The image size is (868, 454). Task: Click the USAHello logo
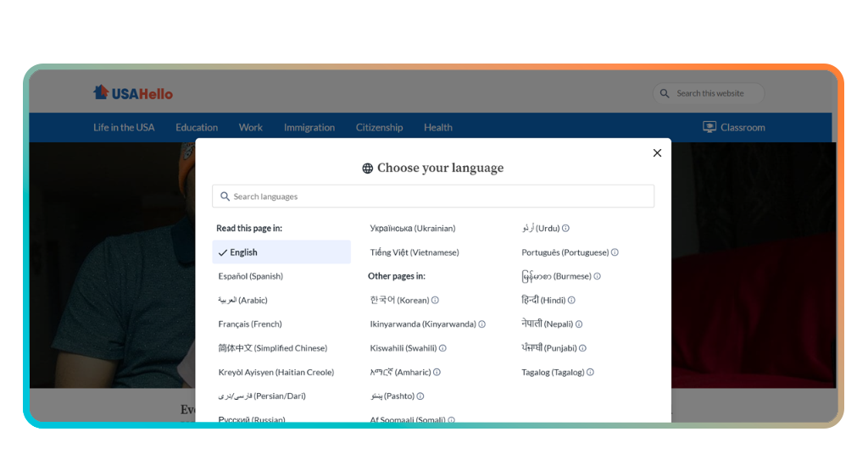pyautogui.click(x=133, y=93)
